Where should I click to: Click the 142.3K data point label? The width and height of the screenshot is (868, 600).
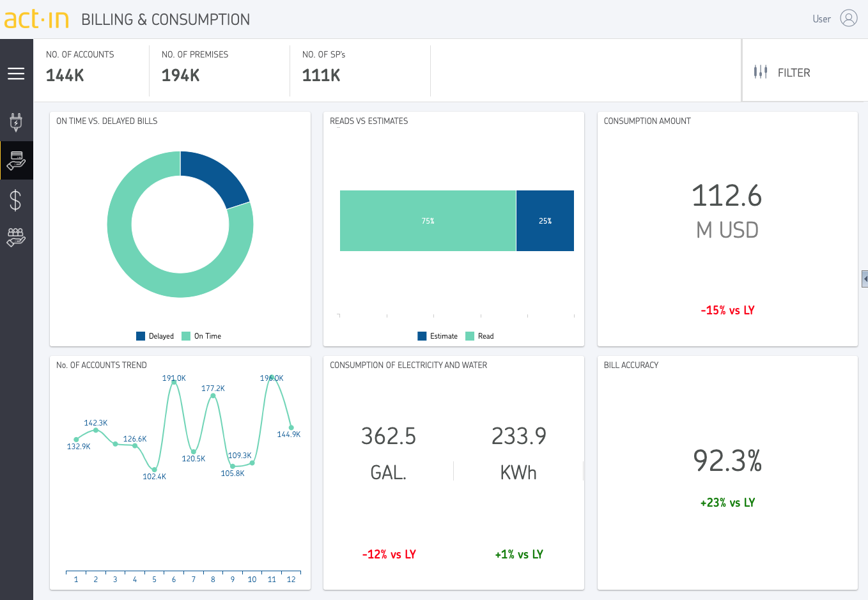coord(96,423)
